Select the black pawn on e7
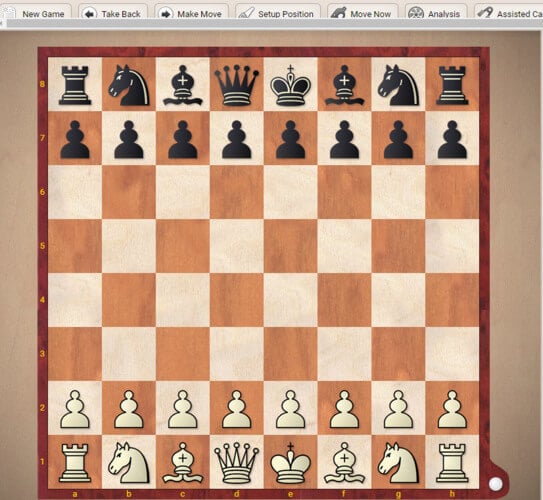This screenshot has height=500, width=543. tap(291, 139)
